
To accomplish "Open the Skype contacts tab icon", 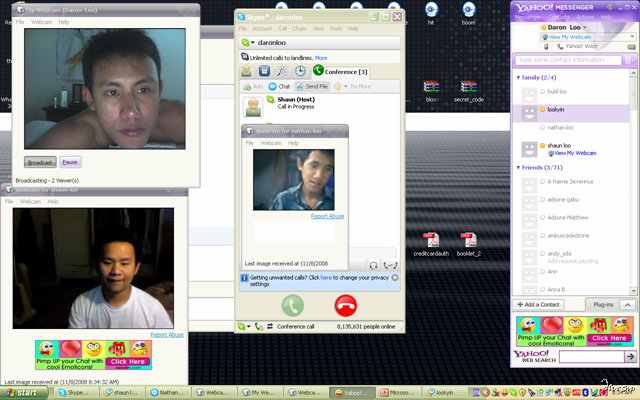I will (x=247, y=71).
